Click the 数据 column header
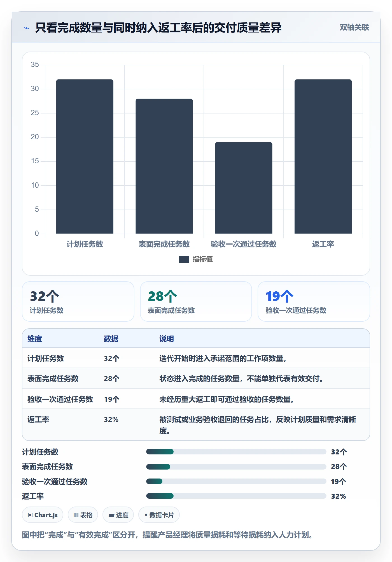 pyautogui.click(x=111, y=339)
